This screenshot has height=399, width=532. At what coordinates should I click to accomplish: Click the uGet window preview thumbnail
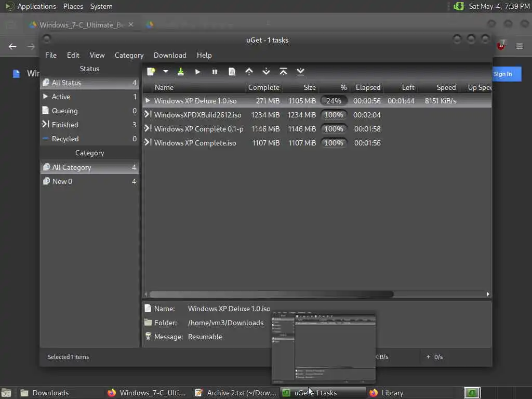click(x=324, y=348)
